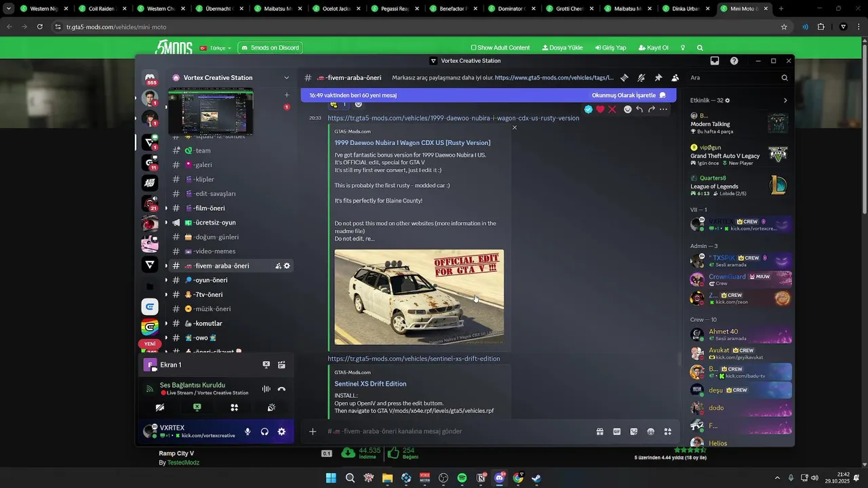868x488 pixels.
Task: Open edit channel gear for -fivem-araba-öneri
Action: [x=287, y=266]
